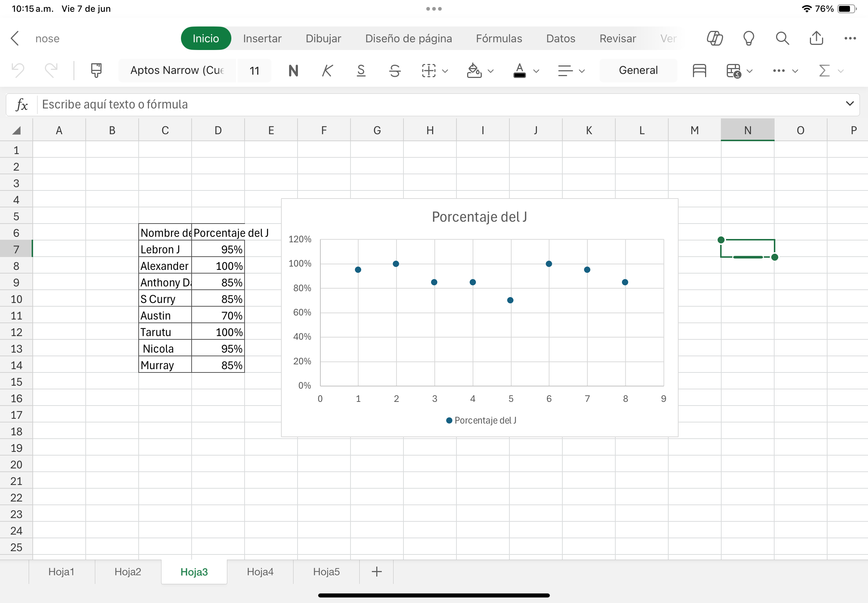Open the alignment dropdown arrow
868x603 pixels.
[581, 71]
